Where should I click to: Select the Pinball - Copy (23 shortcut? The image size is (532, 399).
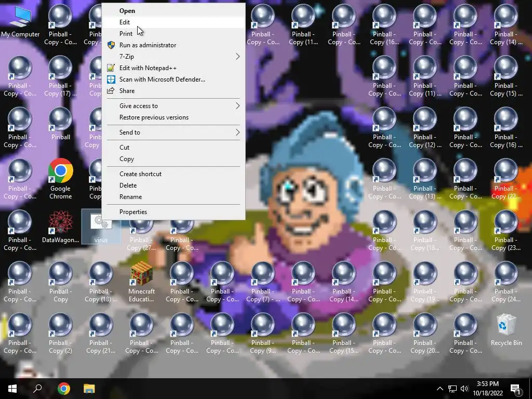(x=506, y=230)
